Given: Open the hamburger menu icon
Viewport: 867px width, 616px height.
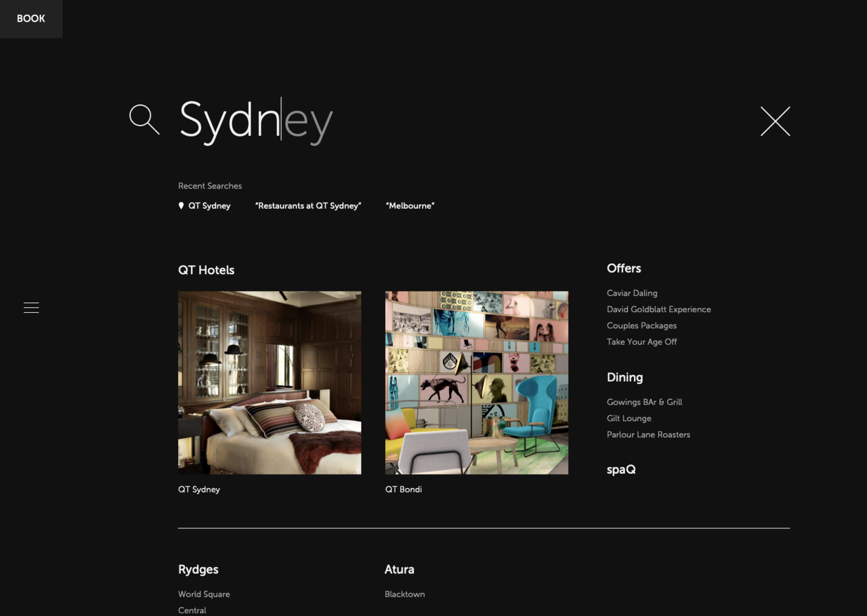Looking at the screenshot, I should click(x=31, y=308).
